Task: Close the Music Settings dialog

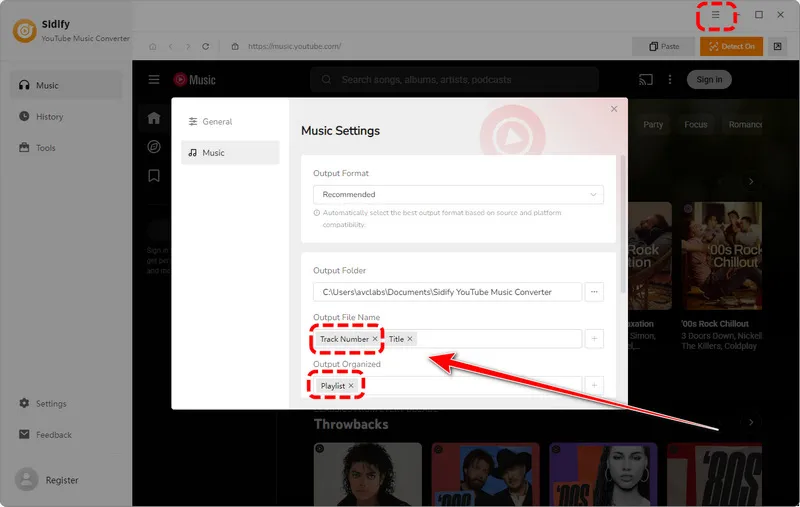Action: click(614, 109)
